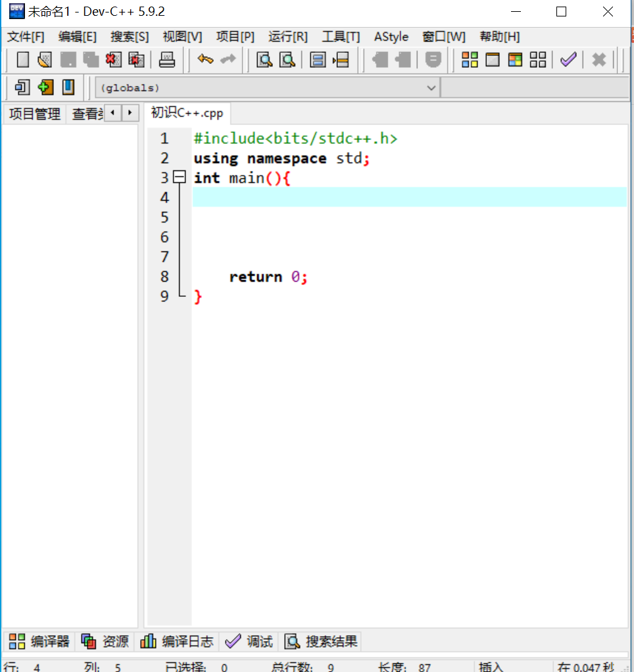Click the #include<bits/stdc++.h> line

pos(295,138)
